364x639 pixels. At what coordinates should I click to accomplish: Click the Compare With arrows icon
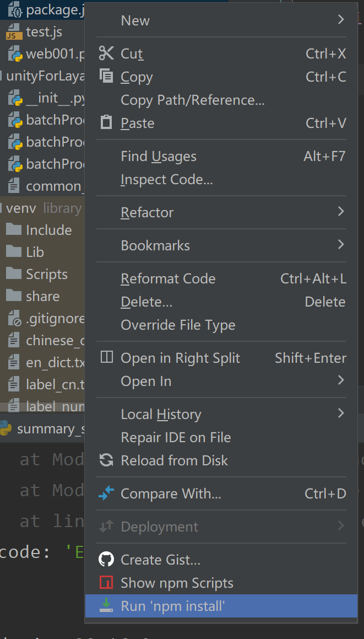pos(106,493)
